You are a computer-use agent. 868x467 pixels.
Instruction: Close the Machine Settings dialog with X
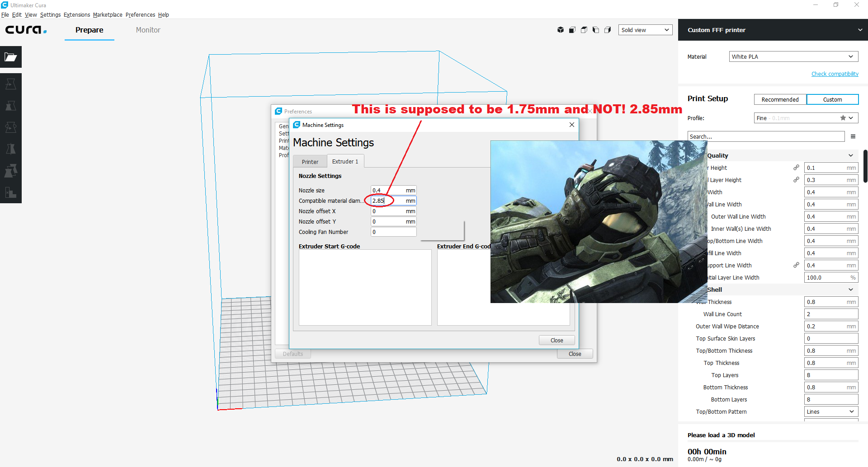572,125
